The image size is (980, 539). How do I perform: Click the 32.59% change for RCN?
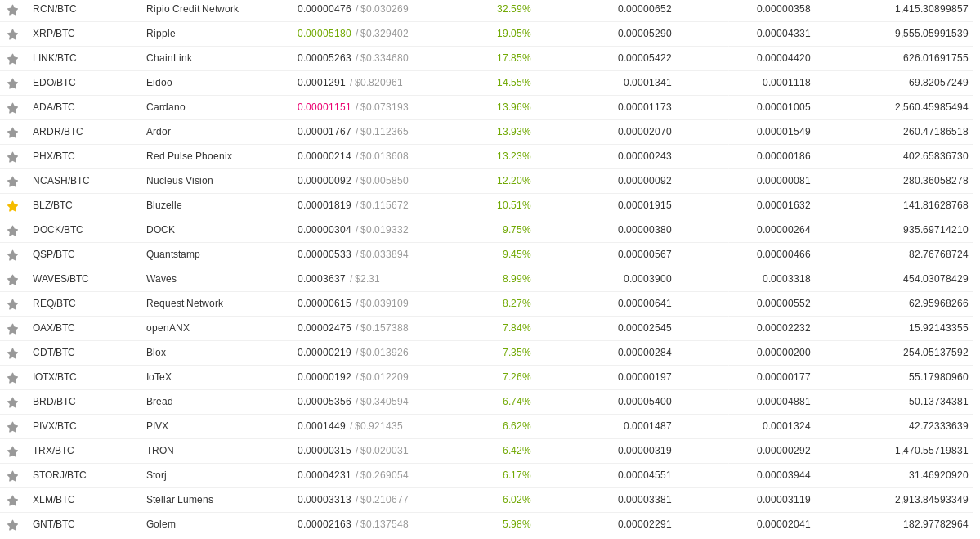514,9
